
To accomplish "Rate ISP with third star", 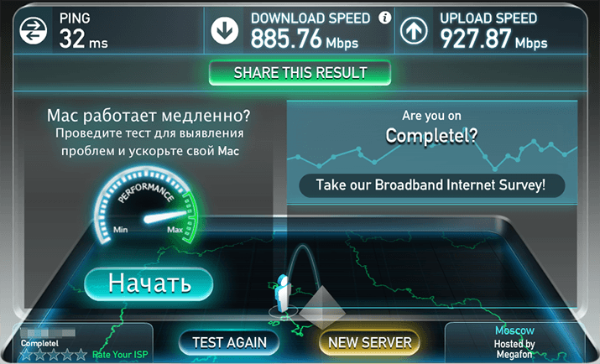I will click(54, 355).
